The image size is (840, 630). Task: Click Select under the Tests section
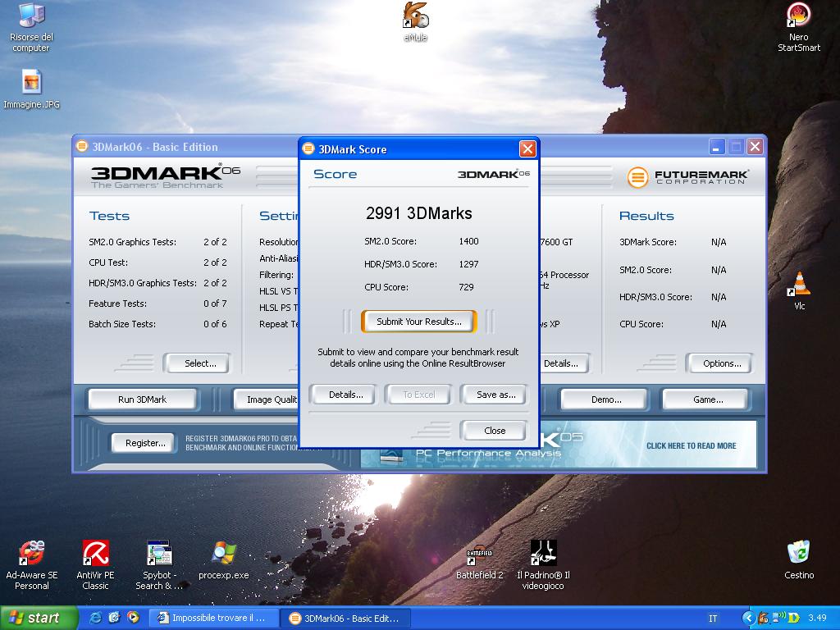click(198, 363)
